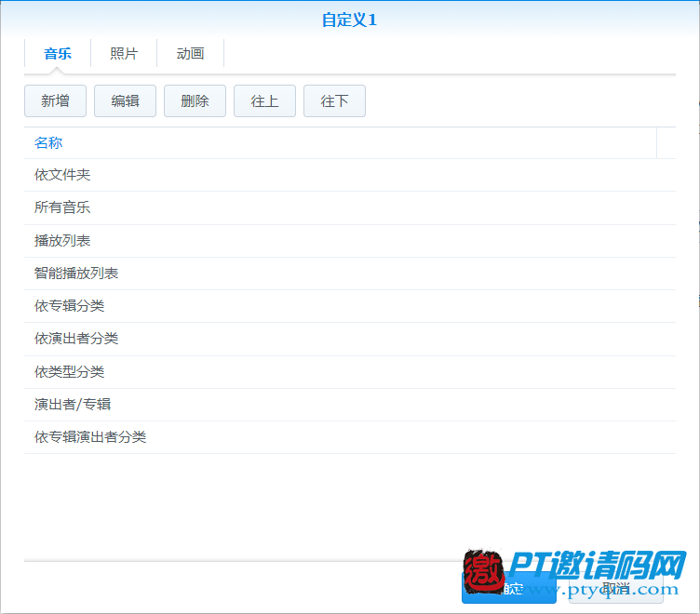Click the 删除 button
The image size is (700, 614).
coord(195,100)
